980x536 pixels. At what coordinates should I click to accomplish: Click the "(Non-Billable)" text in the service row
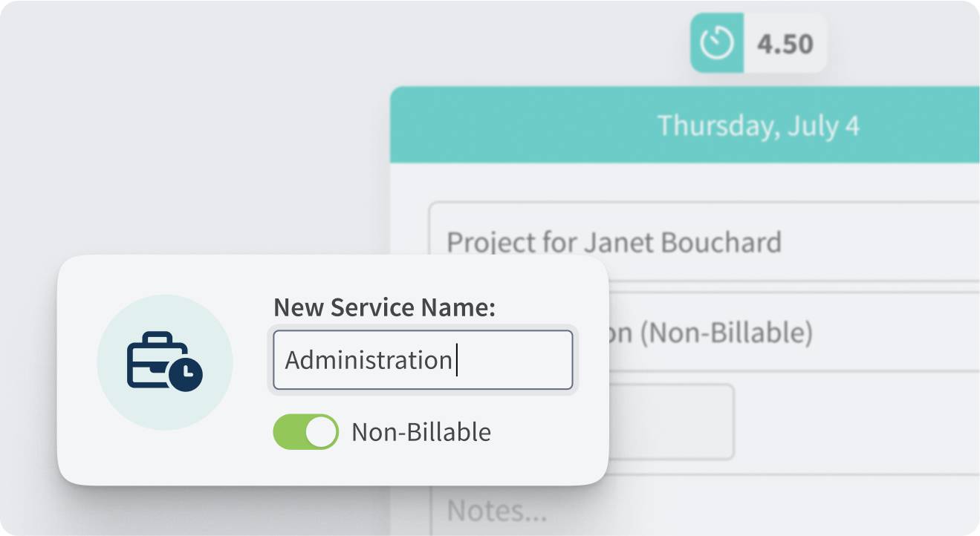point(726,333)
